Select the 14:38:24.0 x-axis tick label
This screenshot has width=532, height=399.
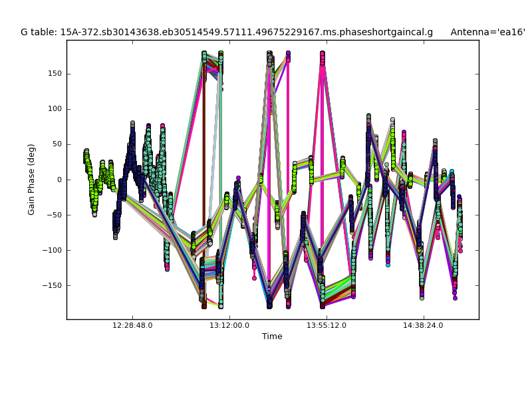tap(424, 326)
